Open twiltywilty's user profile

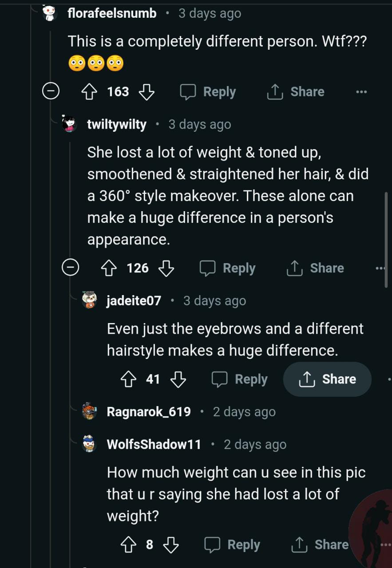pyautogui.click(x=117, y=125)
